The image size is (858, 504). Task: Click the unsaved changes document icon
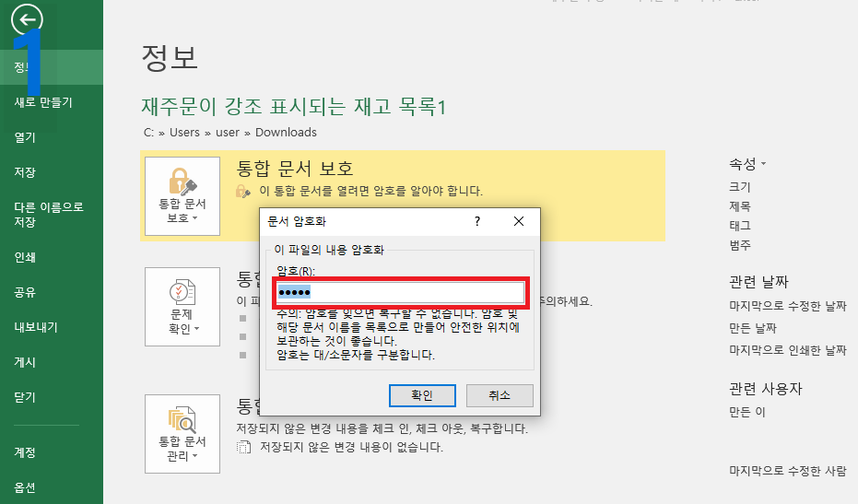[x=243, y=447]
